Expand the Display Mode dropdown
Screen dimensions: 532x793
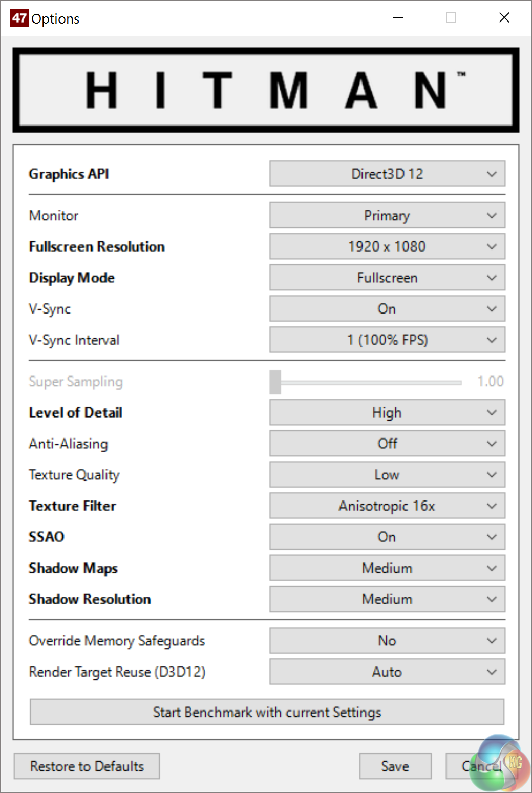(387, 278)
